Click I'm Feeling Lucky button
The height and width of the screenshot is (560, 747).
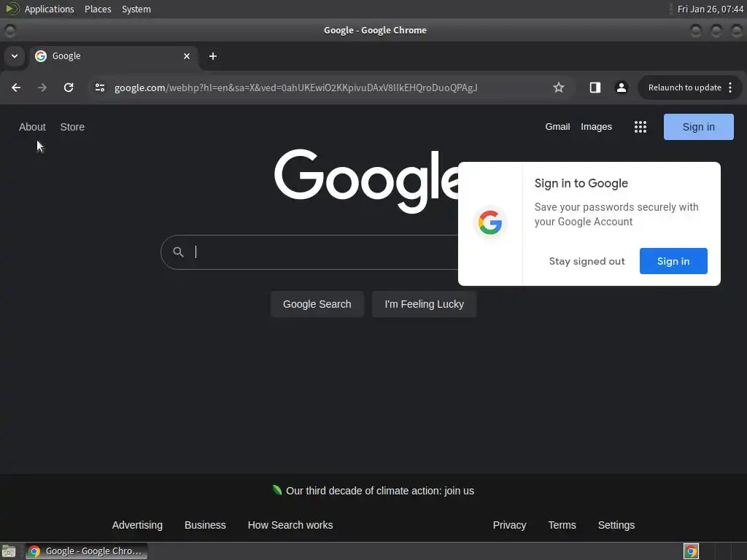click(424, 304)
